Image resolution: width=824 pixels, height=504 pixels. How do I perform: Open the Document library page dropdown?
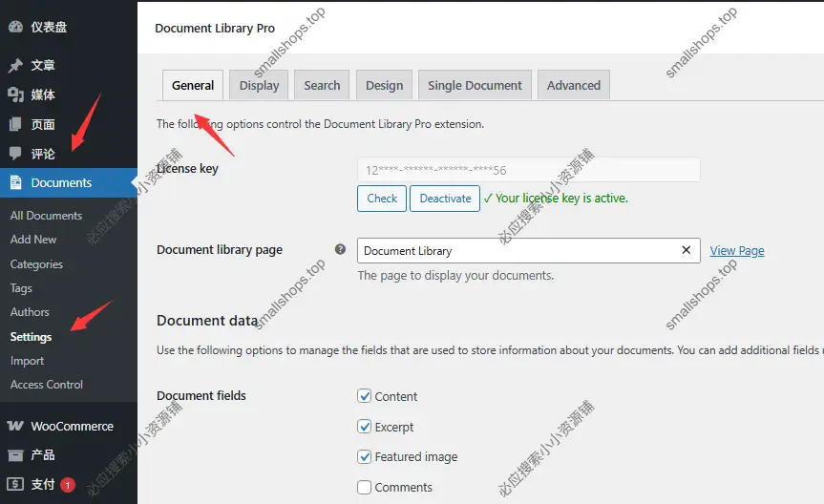point(528,251)
